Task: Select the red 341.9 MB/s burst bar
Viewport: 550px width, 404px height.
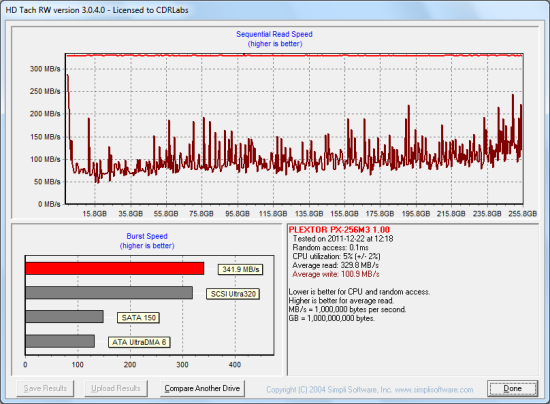Action: (x=115, y=268)
